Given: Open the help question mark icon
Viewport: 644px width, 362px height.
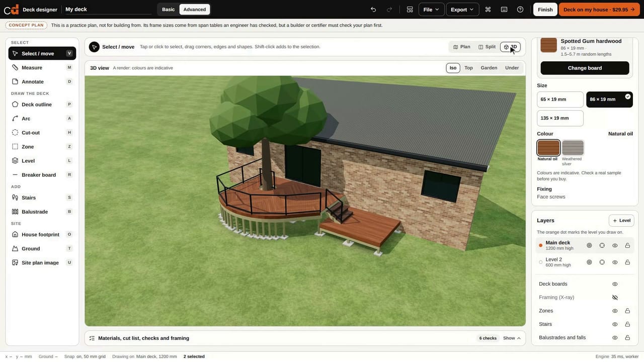Looking at the screenshot, I should [520, 10].
